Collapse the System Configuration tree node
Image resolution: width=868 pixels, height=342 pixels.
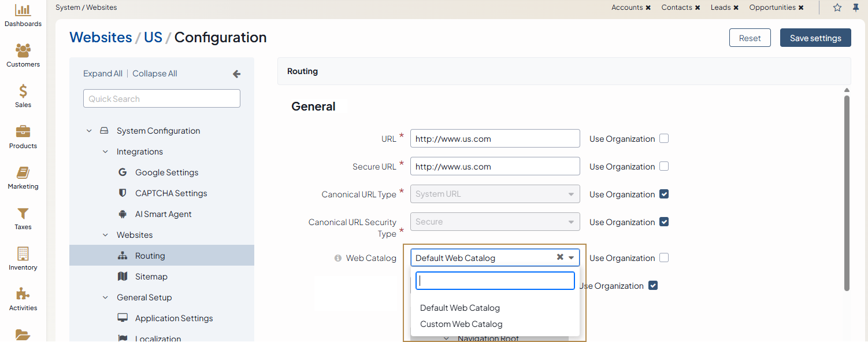click(89, 131)
